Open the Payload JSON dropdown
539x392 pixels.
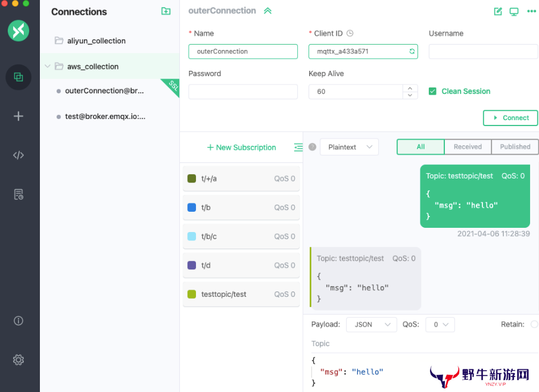pos(371,325)
